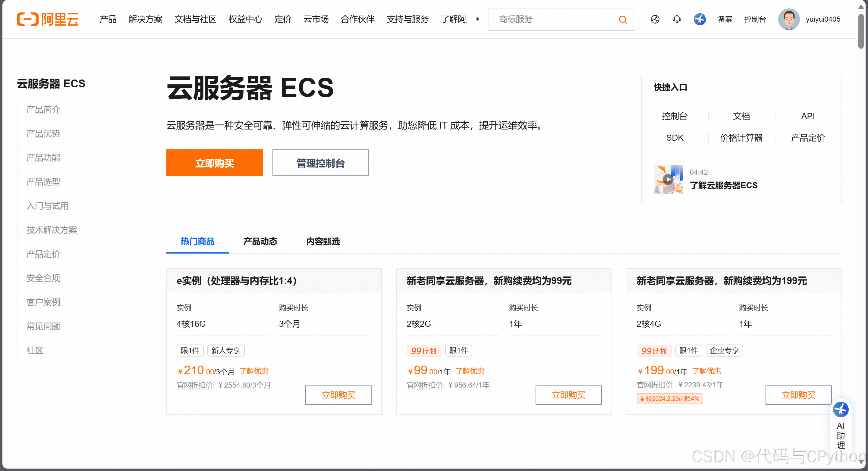Screen dimensions: 868x471
Task: Go to 产品优势 in sidebar
Action: click(43, 134)
